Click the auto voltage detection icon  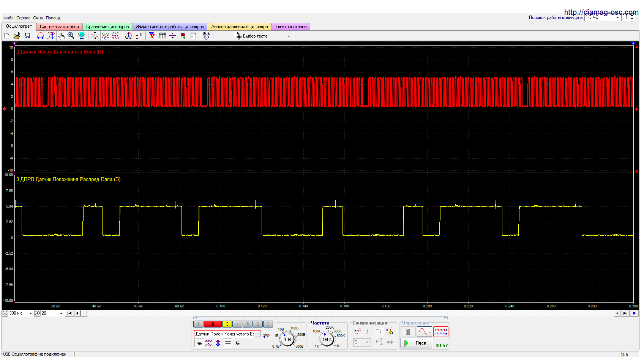(206, 36)
